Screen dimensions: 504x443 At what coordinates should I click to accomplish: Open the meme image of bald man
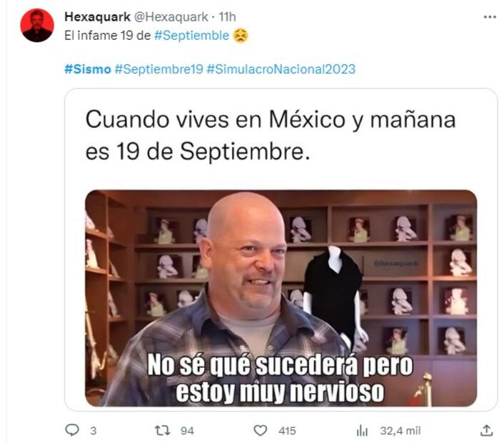tap(281, 298)
